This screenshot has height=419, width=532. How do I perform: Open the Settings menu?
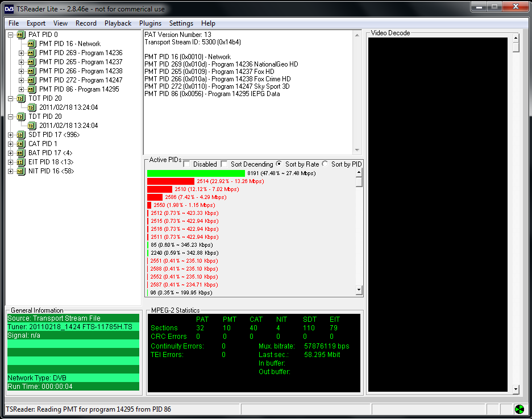pyautogui.click(x=181, y=23)
